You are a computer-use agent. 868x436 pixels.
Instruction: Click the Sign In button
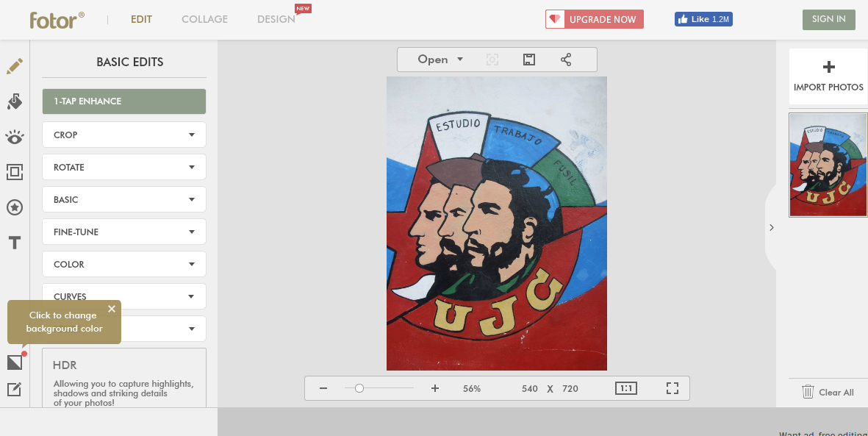pos(829,19)
